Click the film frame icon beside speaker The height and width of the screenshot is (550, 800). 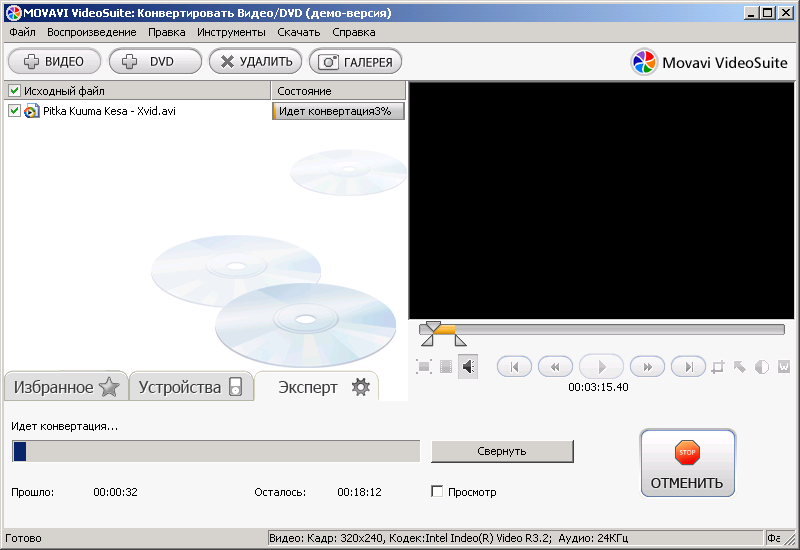[446, 366]
